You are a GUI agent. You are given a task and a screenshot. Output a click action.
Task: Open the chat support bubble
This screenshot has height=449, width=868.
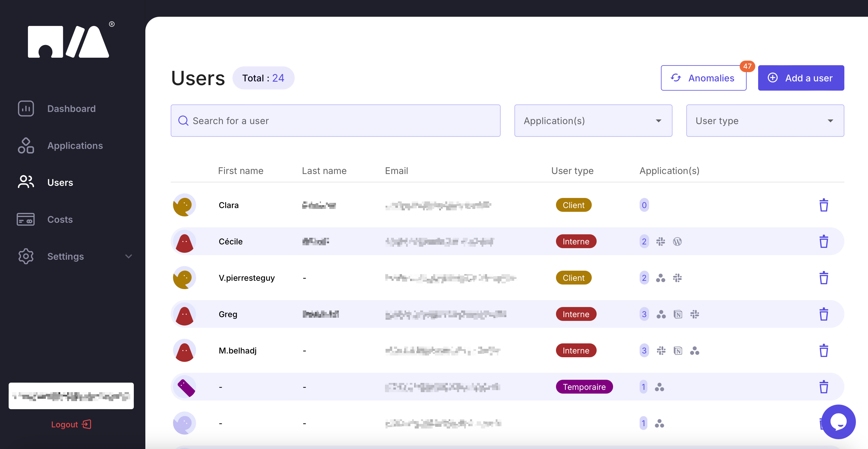(x=838, y=421)
